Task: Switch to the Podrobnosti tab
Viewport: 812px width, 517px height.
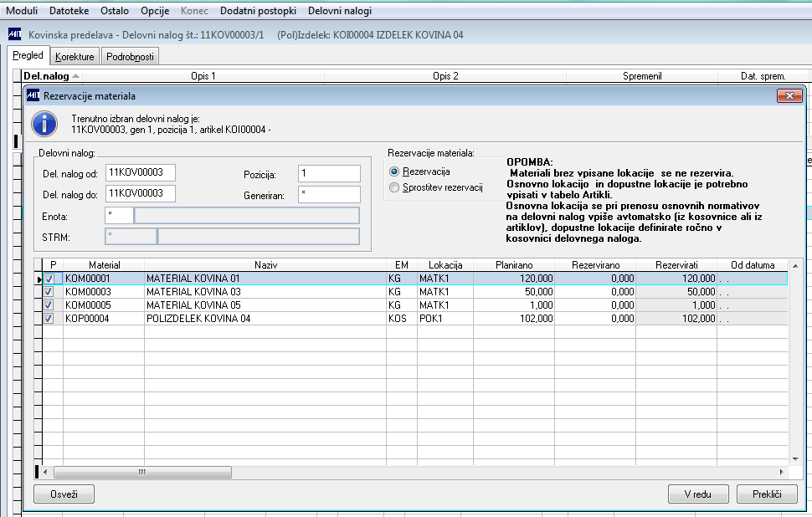Action: point(130,57)
